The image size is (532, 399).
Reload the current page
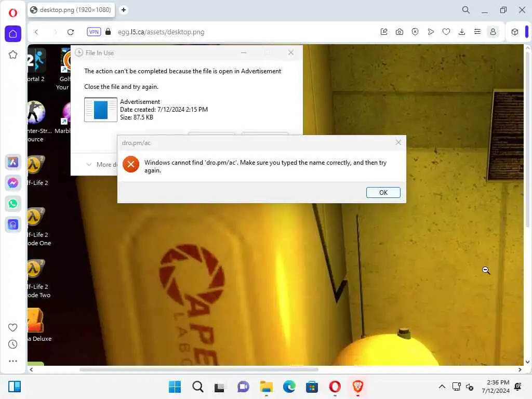pyautogui.click(x=71, y=32)
